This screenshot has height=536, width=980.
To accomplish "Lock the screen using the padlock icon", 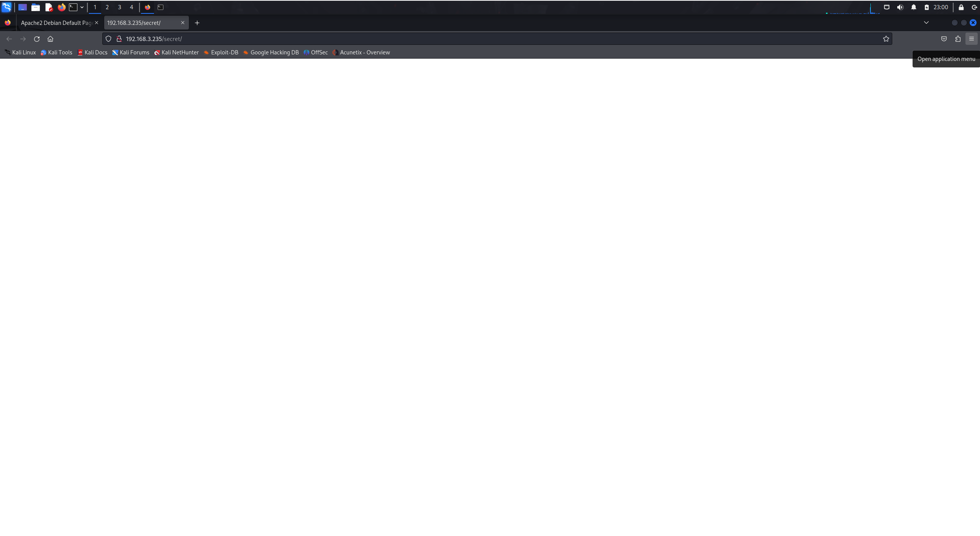I will click(x=962, y=7).
